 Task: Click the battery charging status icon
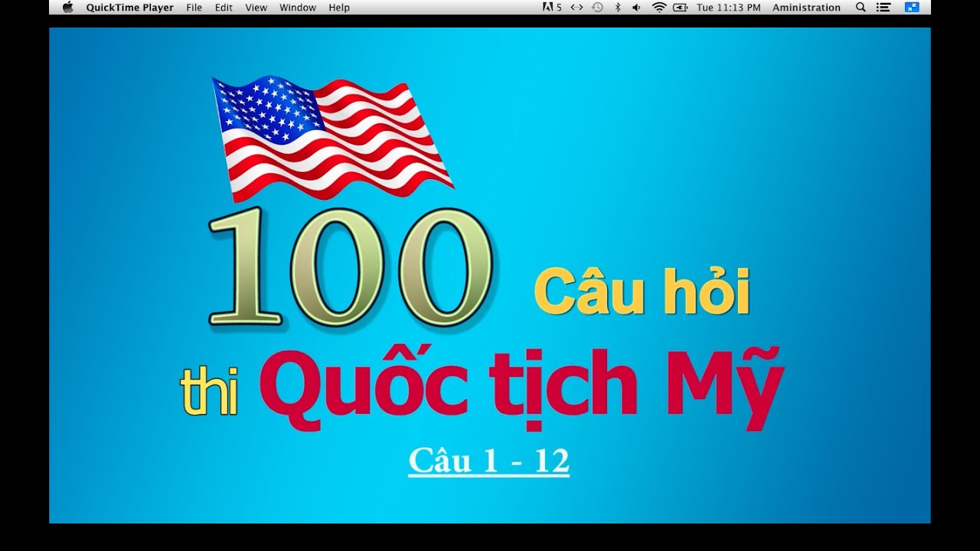pos(680,8)
